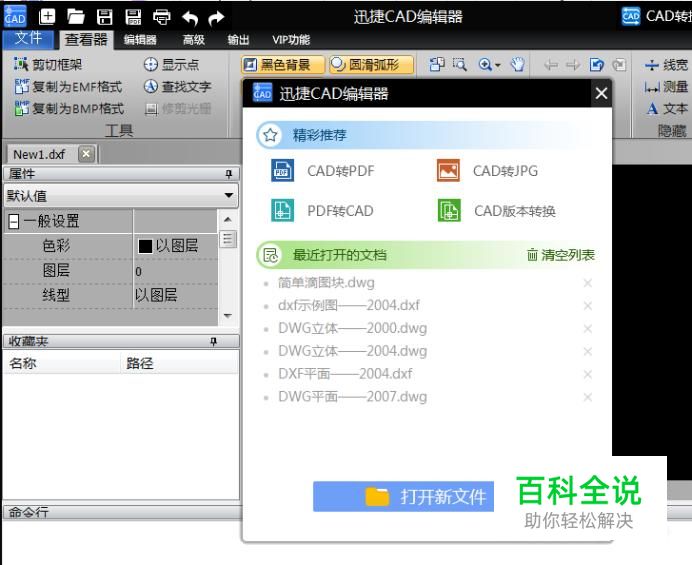Click the 图层 value 0

click(139, 271)
